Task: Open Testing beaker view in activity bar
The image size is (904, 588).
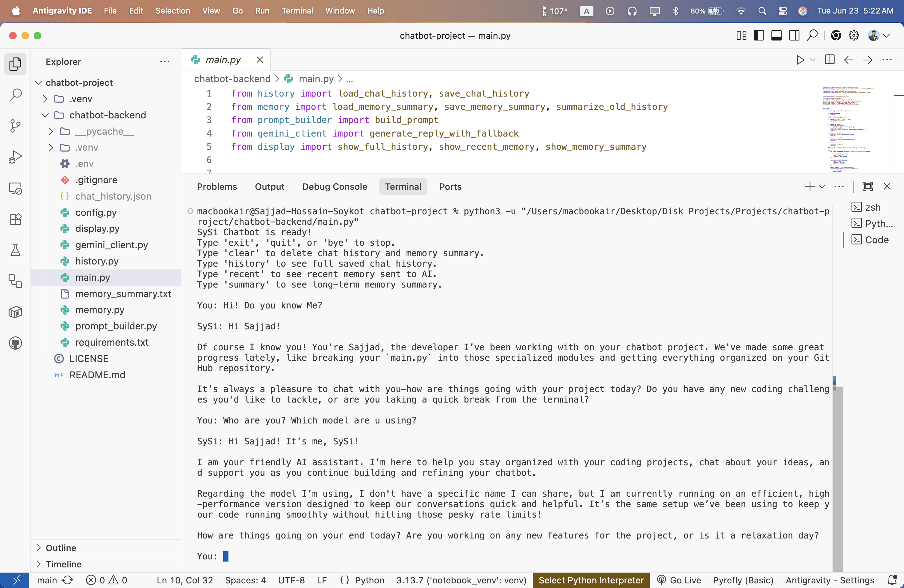Action: coord(15,250)
